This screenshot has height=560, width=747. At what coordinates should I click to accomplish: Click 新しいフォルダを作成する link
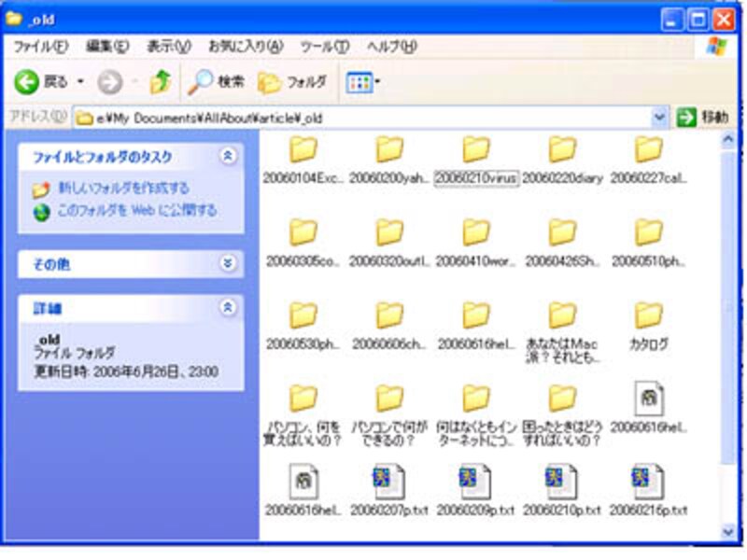tap(123, 189)
